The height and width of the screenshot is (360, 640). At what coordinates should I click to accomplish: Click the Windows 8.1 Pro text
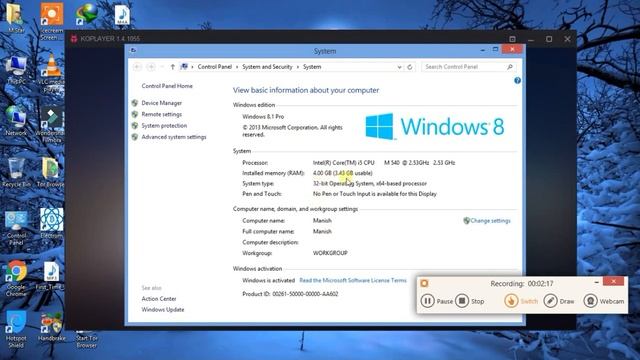point(263,117)
